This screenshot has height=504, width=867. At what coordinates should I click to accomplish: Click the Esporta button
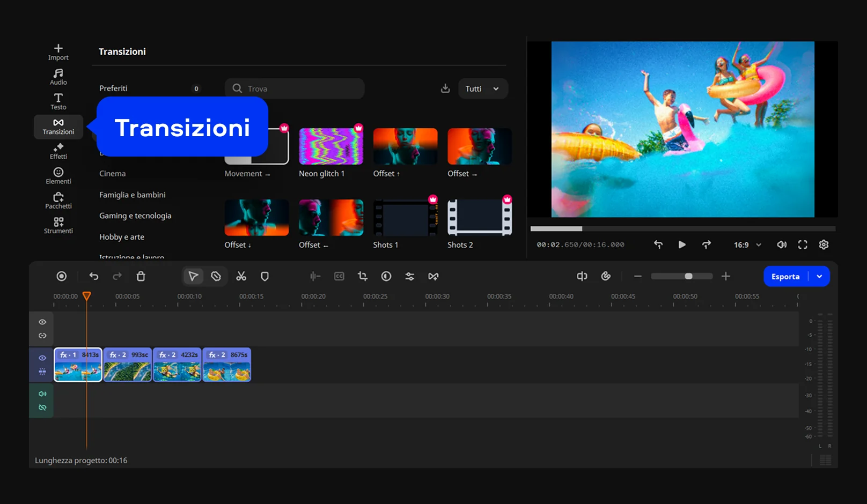point(785,277)
